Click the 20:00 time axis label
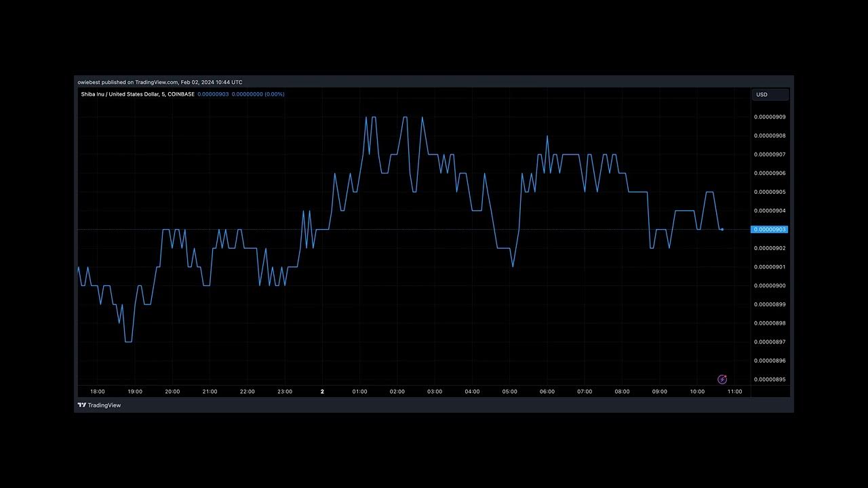Screen dimensions: 868x488 point(172,392)
